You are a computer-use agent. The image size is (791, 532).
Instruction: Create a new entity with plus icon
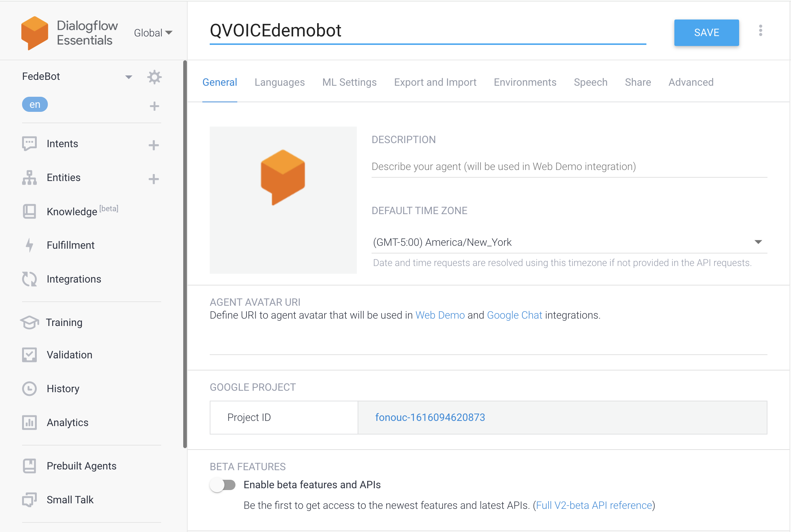click(x=154, y=179)
